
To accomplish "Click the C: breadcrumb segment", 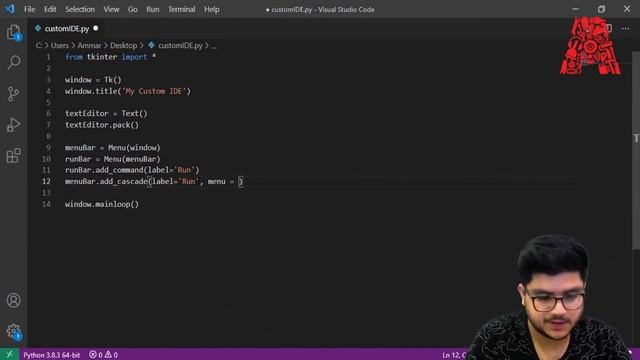I will coord(39,45).
